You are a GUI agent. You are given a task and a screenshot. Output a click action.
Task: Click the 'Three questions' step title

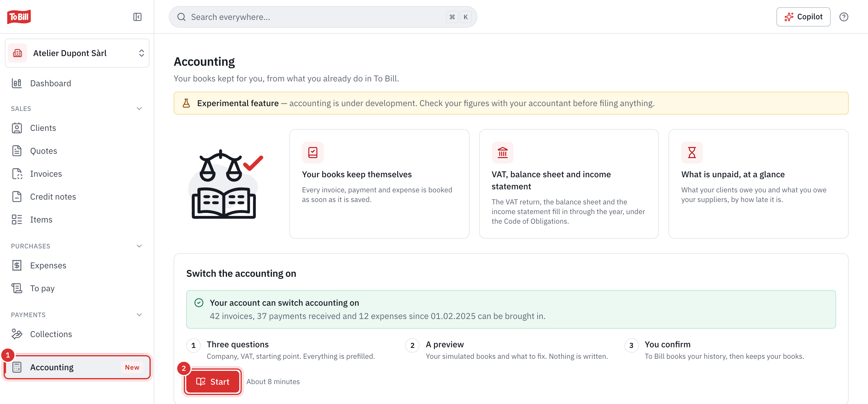(x=237, y=344)
